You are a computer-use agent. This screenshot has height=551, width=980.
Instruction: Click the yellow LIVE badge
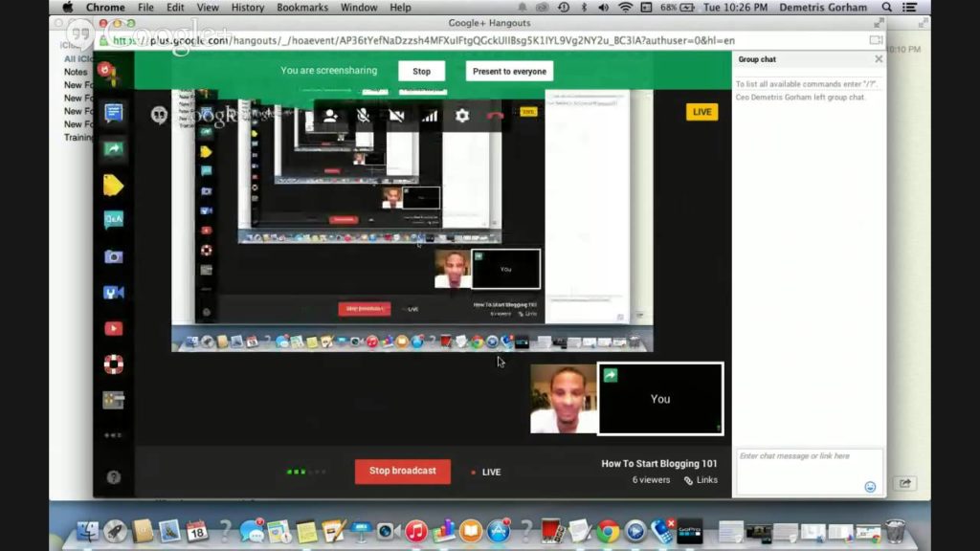702,112
